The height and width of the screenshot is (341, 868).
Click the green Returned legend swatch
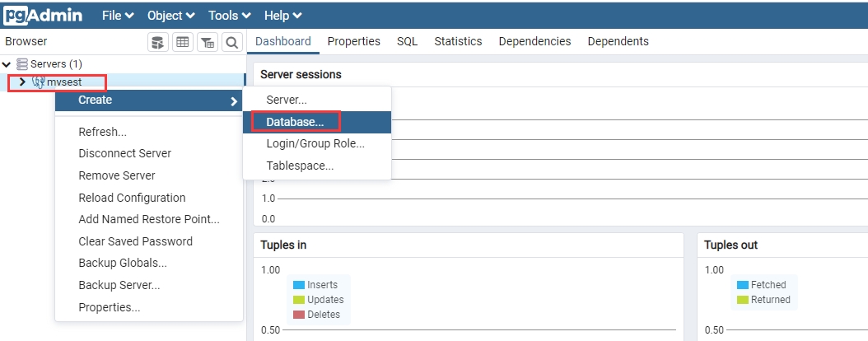pos(742,300)
